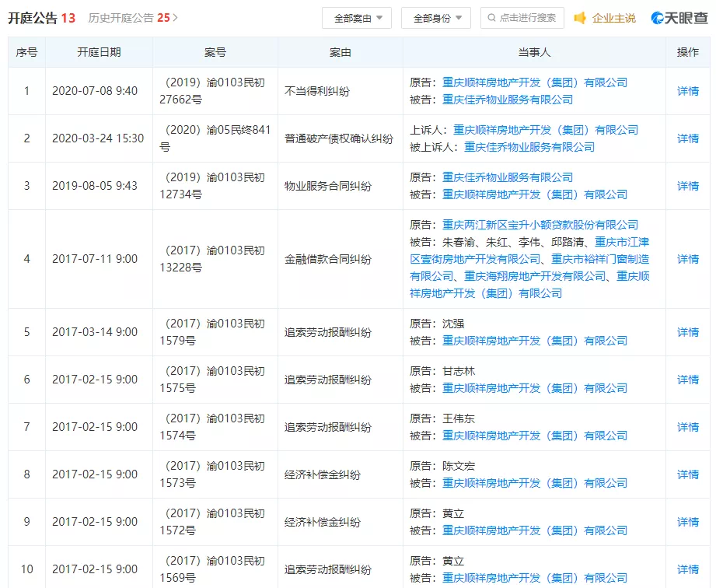Click the 企业主说 thumbs-up icon
Viewport: 716px width, 588px height.
tap(580, 18)
